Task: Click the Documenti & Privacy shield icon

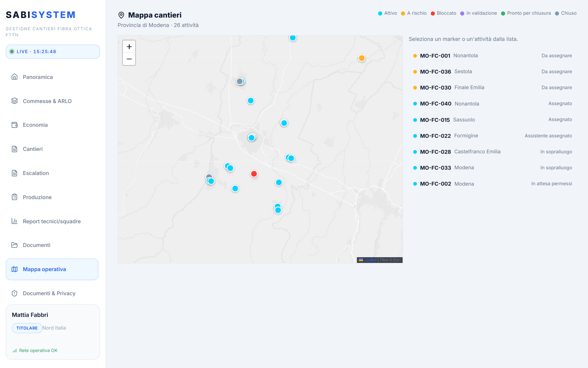Action: click(14, 293)
